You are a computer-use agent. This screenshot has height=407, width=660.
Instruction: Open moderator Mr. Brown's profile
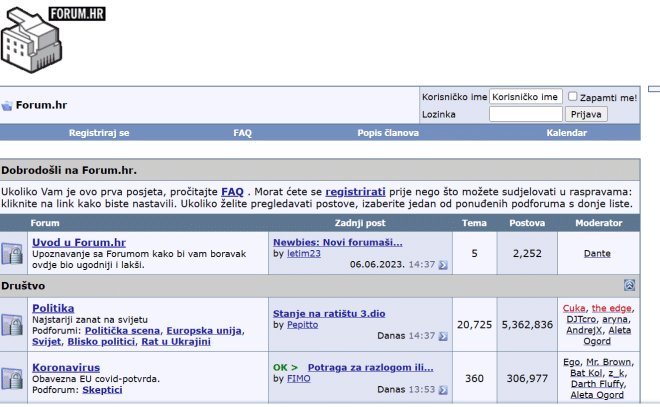point(609,362)
